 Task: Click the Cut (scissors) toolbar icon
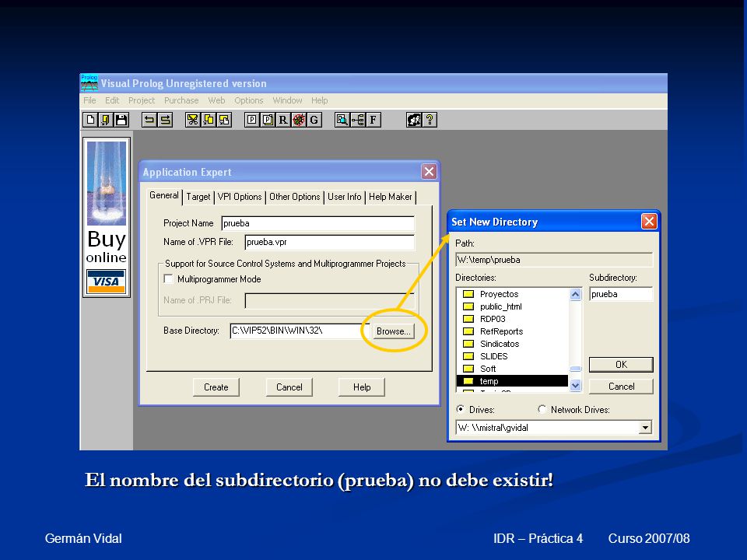point(193,120)
